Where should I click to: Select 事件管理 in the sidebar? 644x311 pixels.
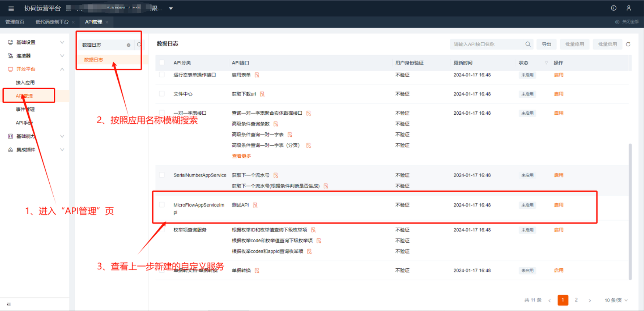[x=25, y=110]
